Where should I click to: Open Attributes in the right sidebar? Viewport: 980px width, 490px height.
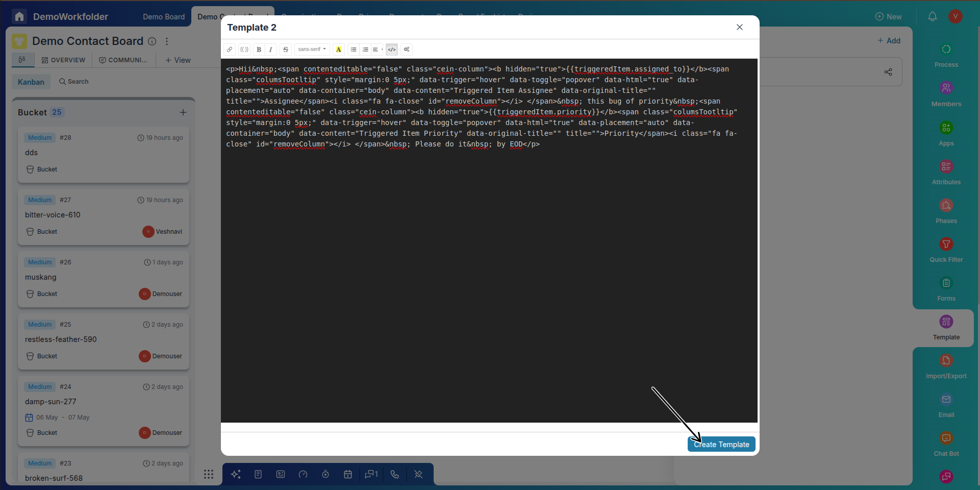point(946,173)
